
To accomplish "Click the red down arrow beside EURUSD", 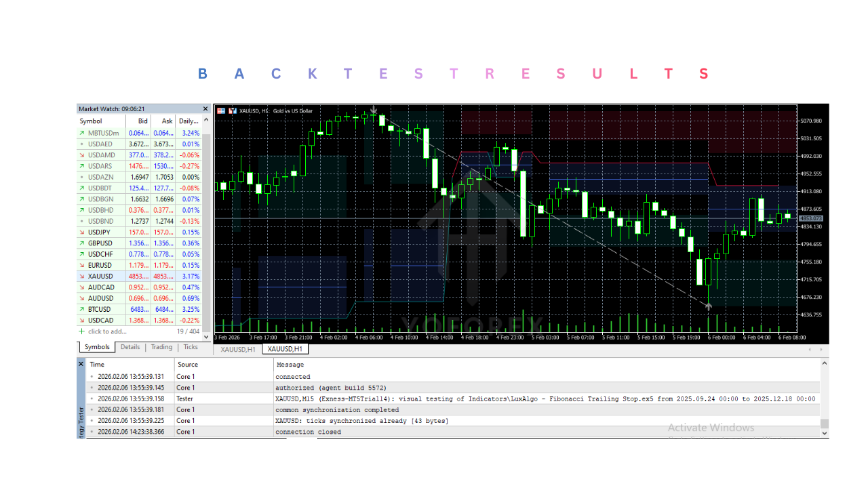I will coord(81,265).
